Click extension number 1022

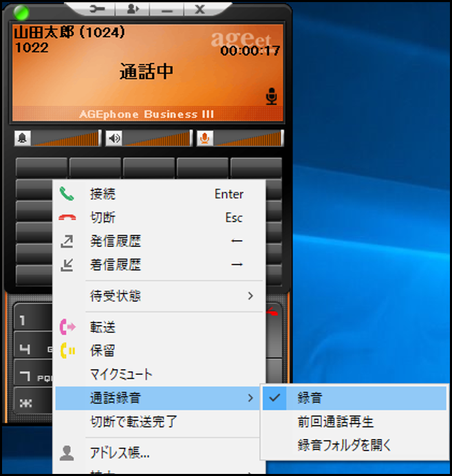coord(32,47)
